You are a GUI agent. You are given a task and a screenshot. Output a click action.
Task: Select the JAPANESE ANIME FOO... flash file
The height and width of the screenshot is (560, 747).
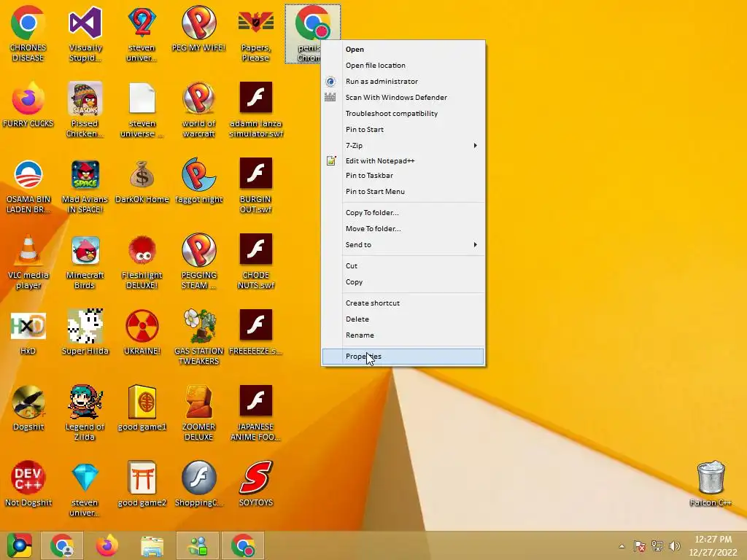(256, 413)
